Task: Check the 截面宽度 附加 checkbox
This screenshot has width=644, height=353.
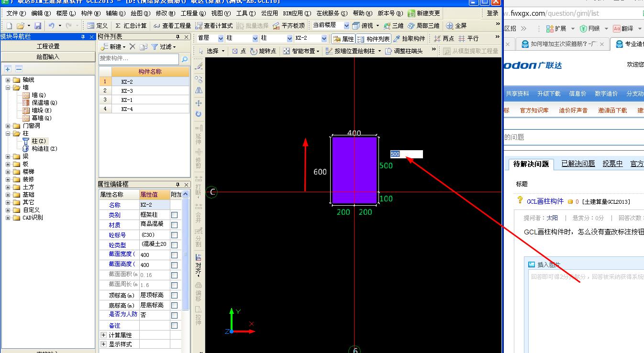Action: coord(175,255)
